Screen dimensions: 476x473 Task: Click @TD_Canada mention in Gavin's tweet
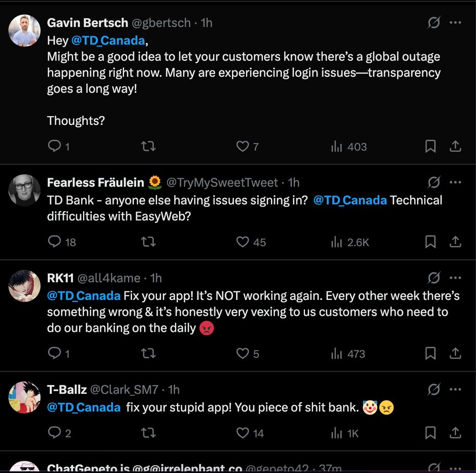tap(108, 40)
